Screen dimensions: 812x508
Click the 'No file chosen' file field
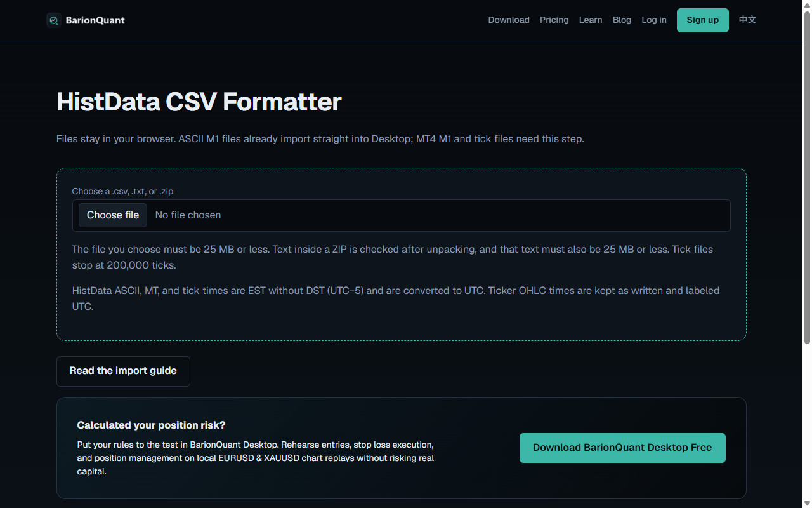(402, 216)
